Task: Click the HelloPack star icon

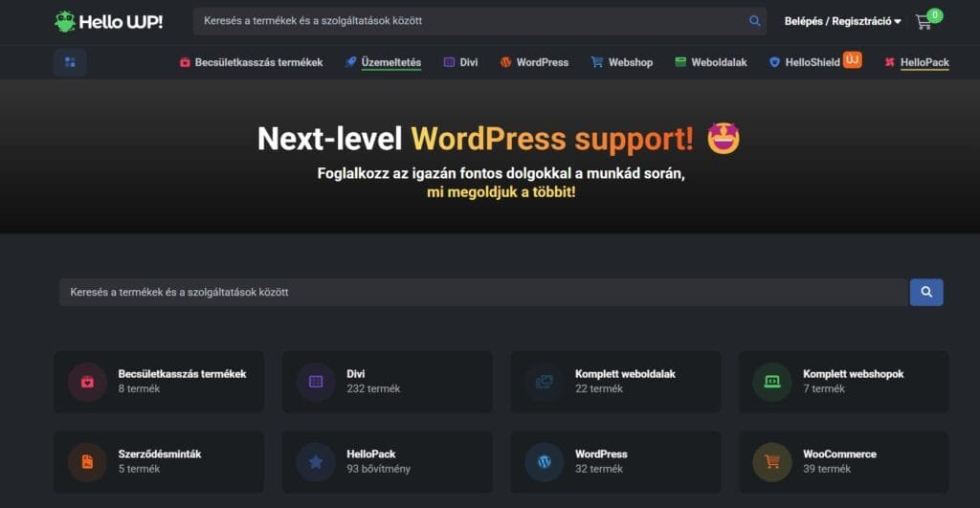Action: (x=316, y=462)
